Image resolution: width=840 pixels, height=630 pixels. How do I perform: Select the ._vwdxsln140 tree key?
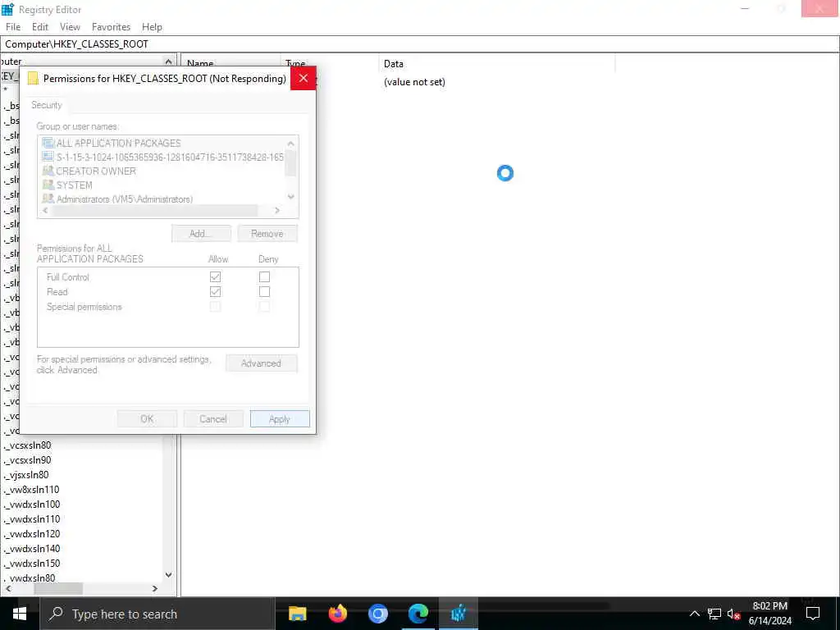click(33, 549)
